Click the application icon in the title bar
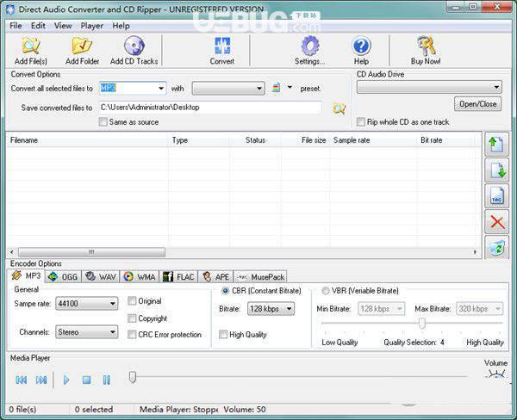 [10, 9]
